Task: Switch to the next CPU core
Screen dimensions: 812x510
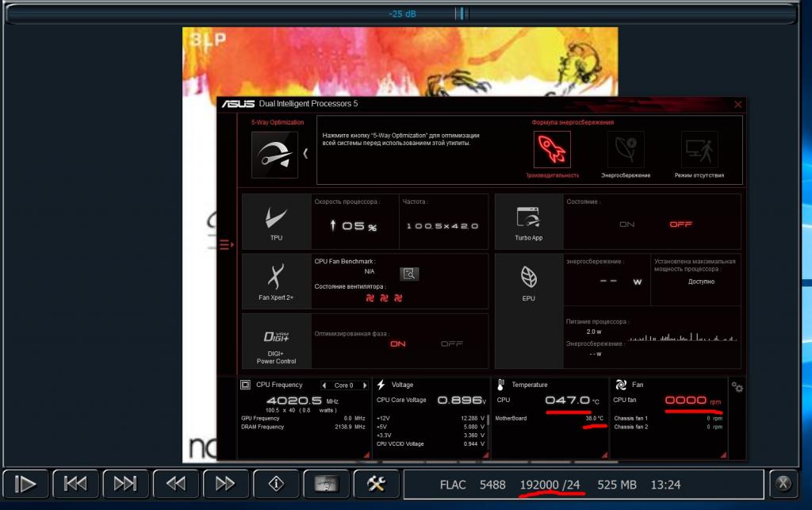Action: pos(365,385)
